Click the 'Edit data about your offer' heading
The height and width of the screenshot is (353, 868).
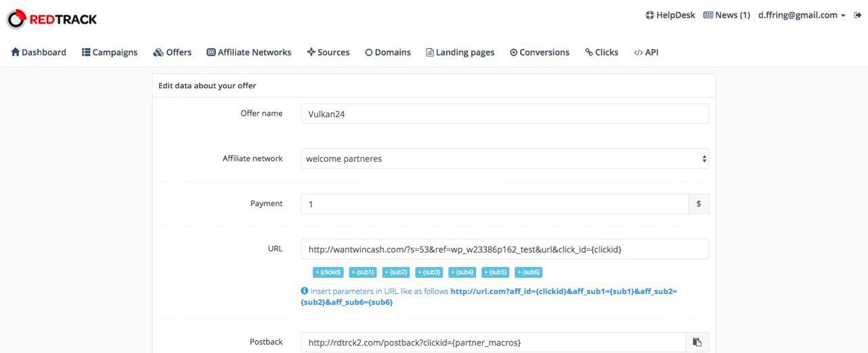click(x=208, y=85)
